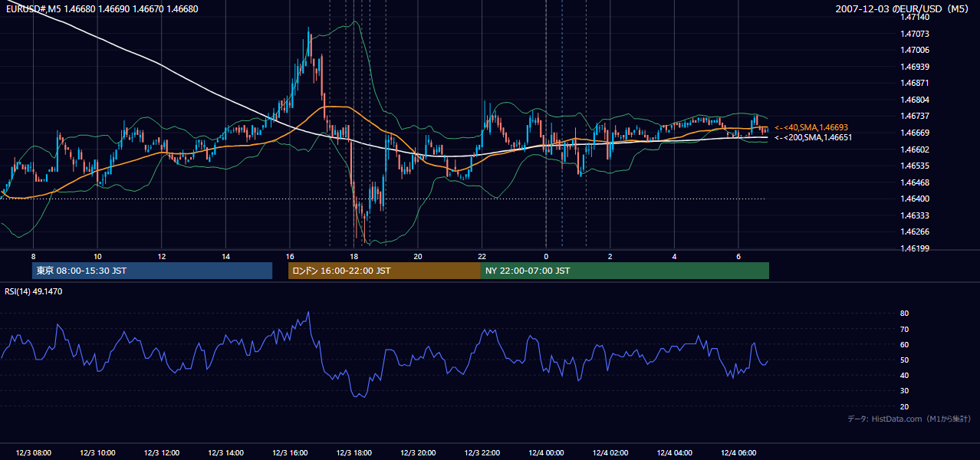Select the ロンドン 16:00-22:00 JST session bar
The image size is (980, 460).
coord(384,271)
